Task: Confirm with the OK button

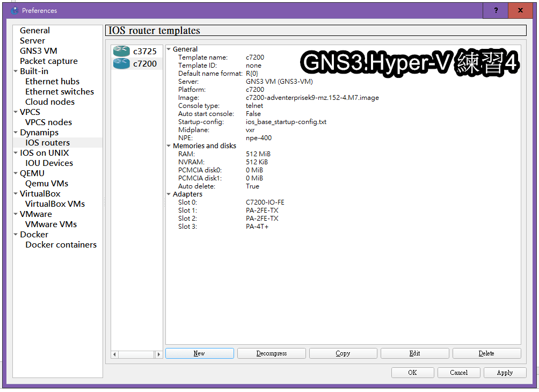Action: pos(412,373)
